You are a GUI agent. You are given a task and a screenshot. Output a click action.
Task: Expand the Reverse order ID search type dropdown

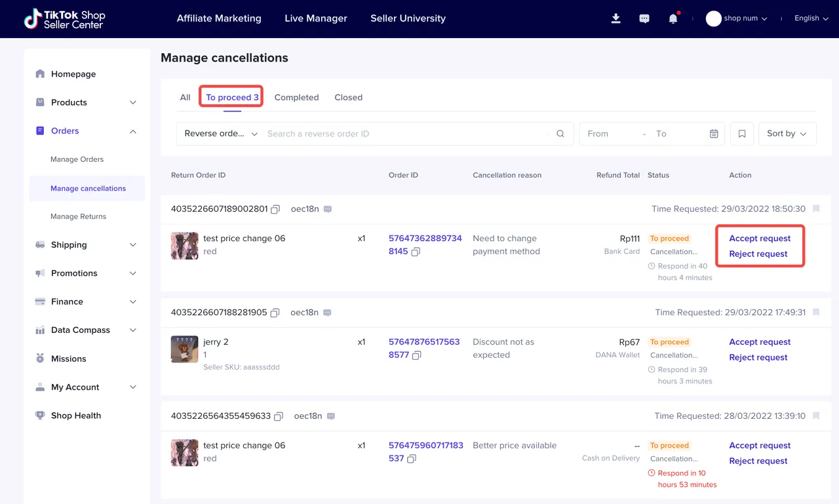click(221, 134)
